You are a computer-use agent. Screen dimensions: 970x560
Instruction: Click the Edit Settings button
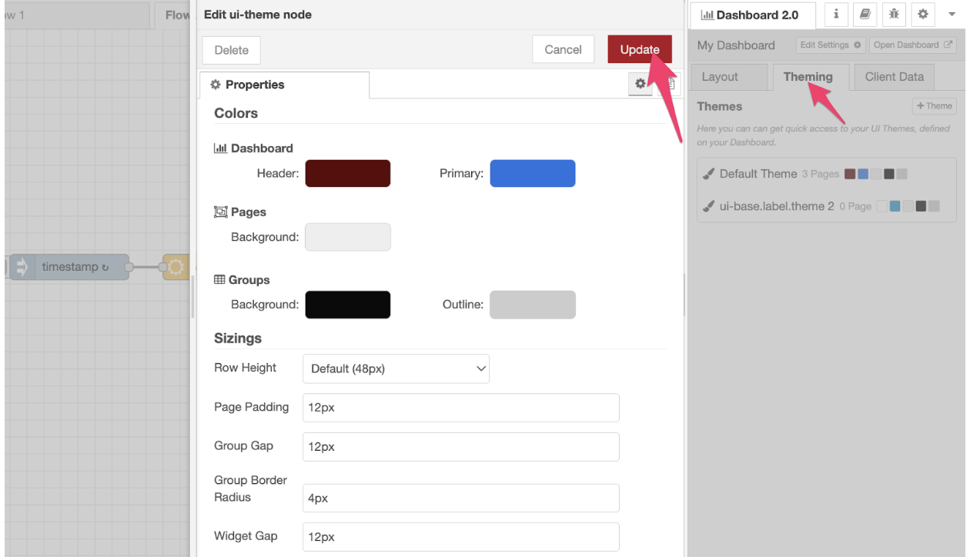(831, 45)
